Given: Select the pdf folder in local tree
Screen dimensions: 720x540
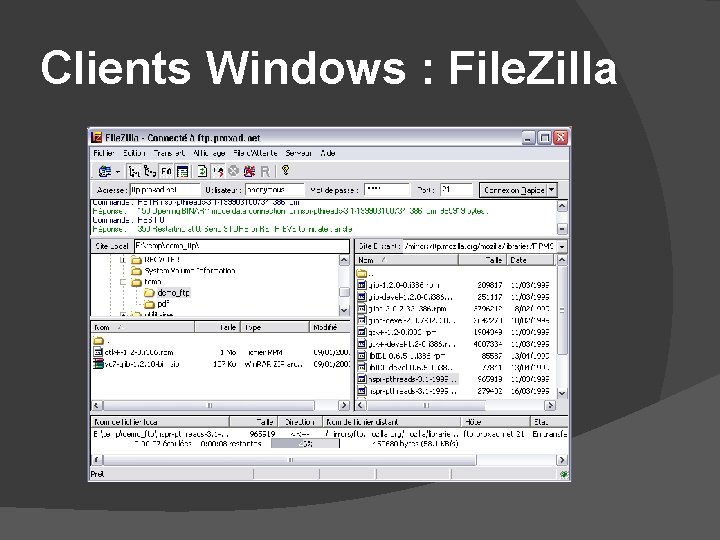Looking at the screenshot, I should point(157,304).
